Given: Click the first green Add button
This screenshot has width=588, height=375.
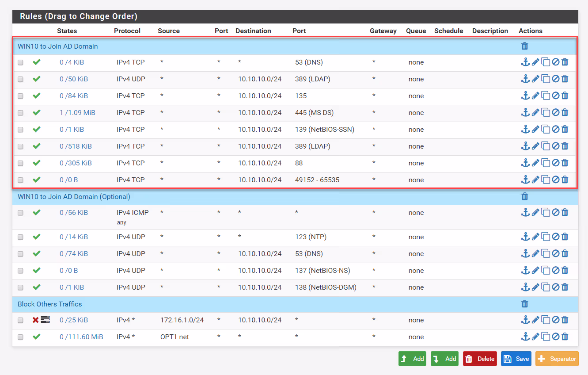Looking at the screenshot, I should (x=412, y=359).
